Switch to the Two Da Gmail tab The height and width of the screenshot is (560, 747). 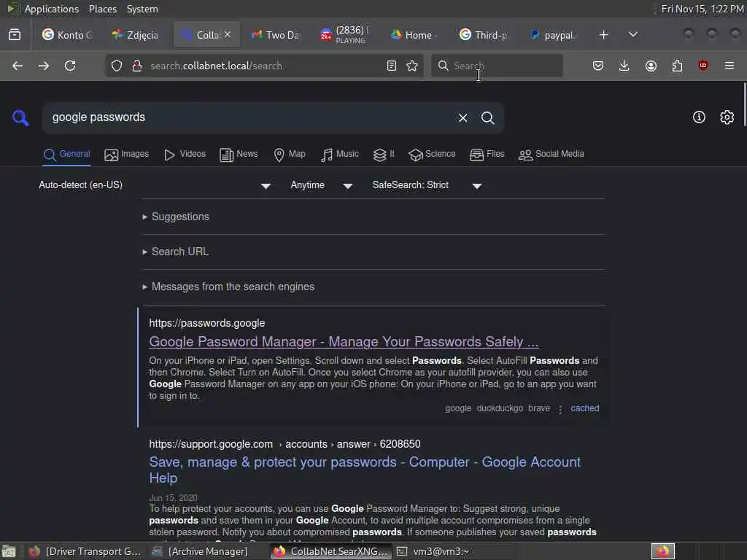(x=275, y=35)
